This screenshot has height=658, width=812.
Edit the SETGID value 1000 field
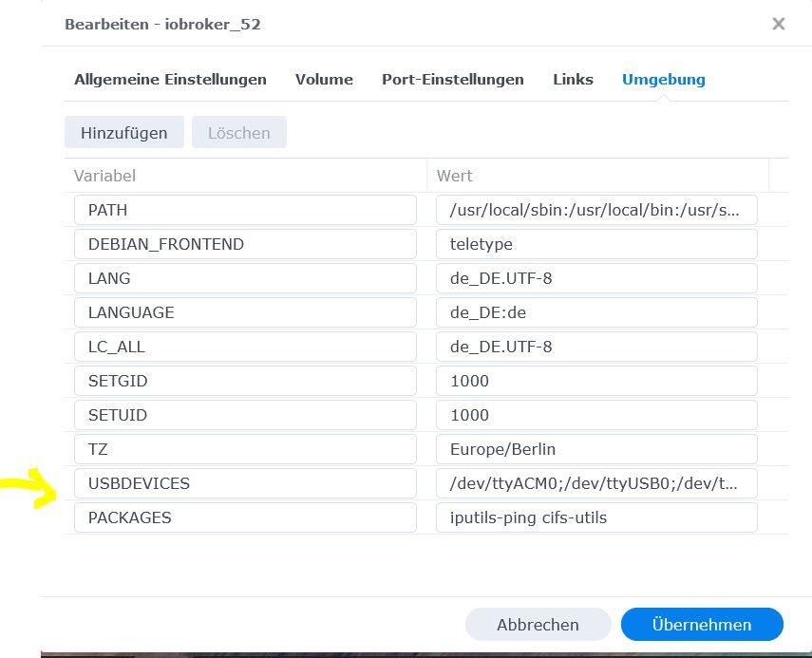pos(596,381)
